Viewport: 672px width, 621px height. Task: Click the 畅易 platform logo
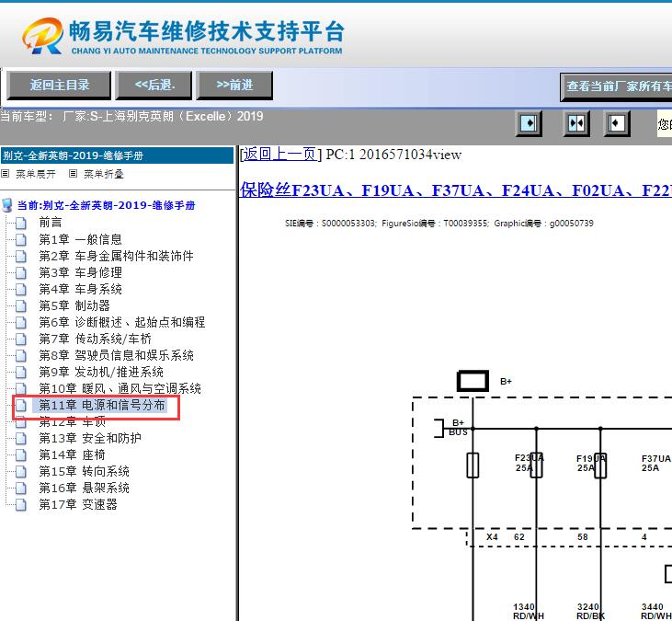pyautogui.click(x=183, y=36)
